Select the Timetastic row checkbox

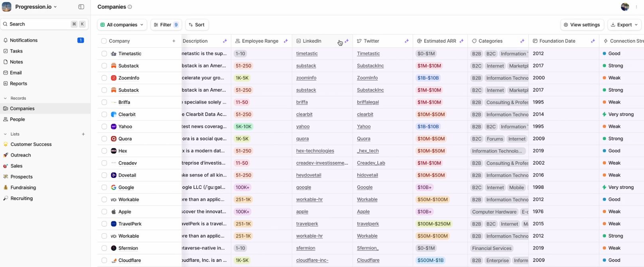coord(104,53)
